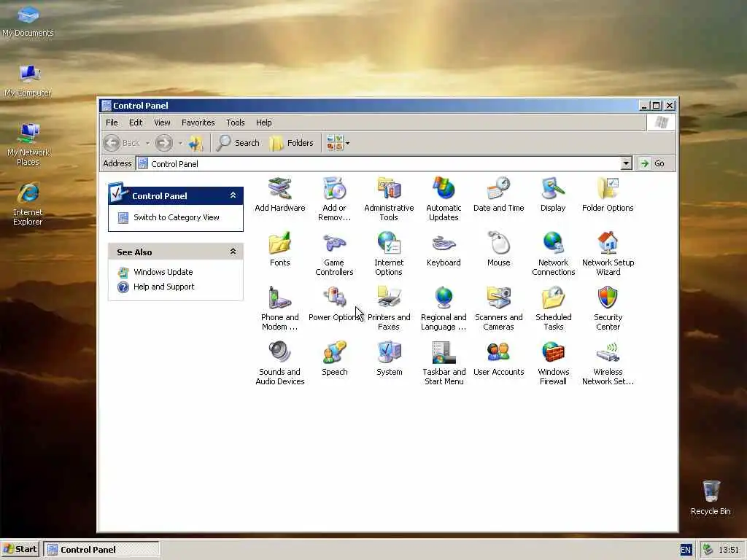Viewport: 747px width, 560px height.
Task: Select the Recycle Bin desktop icon
Action: (711, 497)
